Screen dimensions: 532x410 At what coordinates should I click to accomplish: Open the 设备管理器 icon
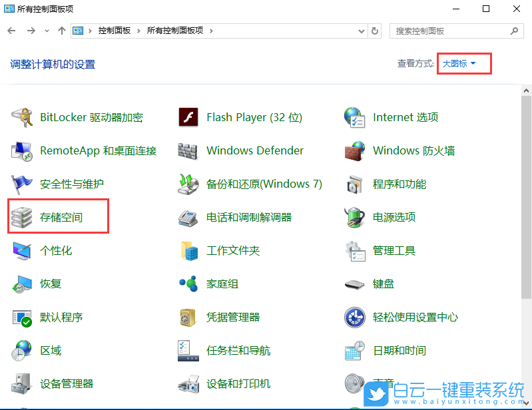pos(22,384)
